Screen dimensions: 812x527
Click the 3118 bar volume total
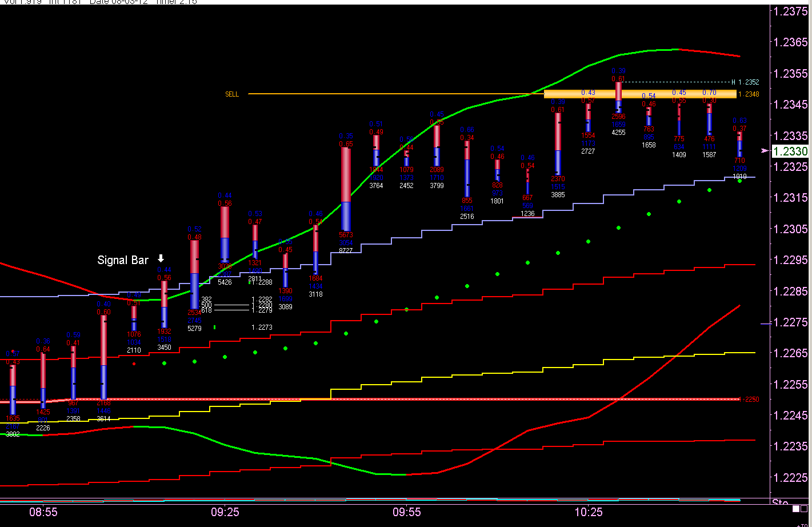click(315, 294)
